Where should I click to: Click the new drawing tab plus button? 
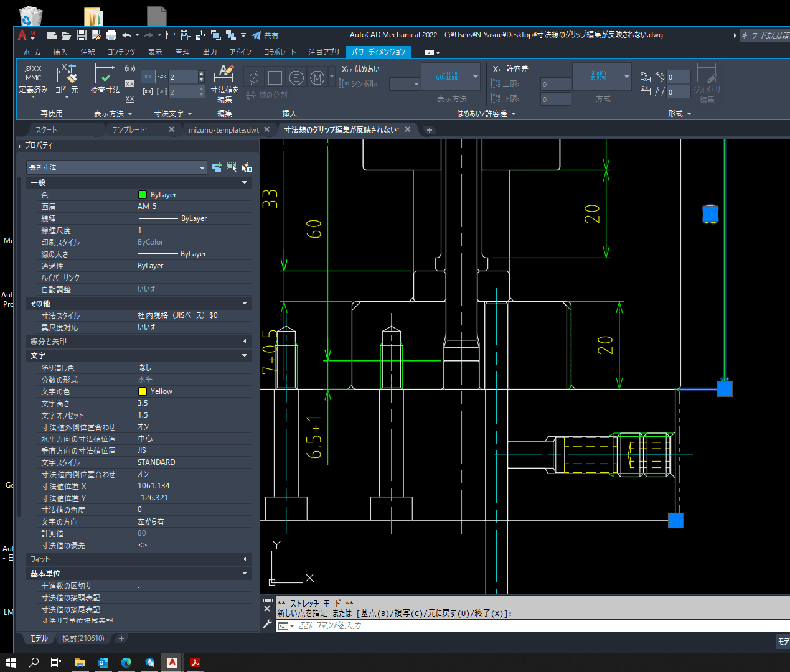(x=429, y=130)
